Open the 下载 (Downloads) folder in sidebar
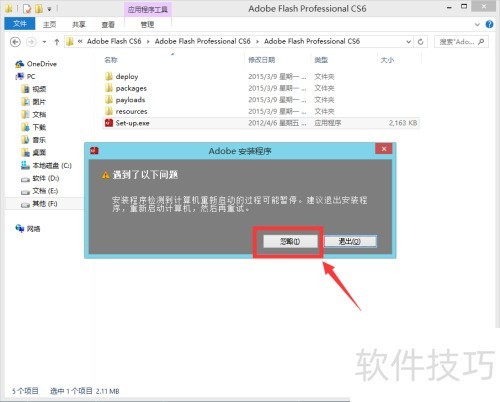Screen dimensions: 500x402 [39, 127]
